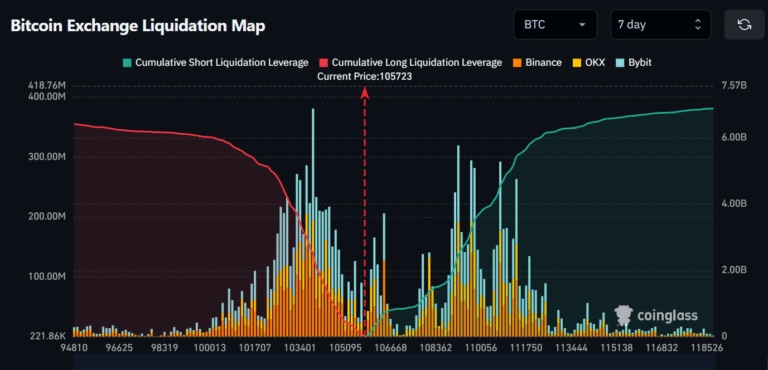Expand the 7 day timeframe selector

click(660, 25)
